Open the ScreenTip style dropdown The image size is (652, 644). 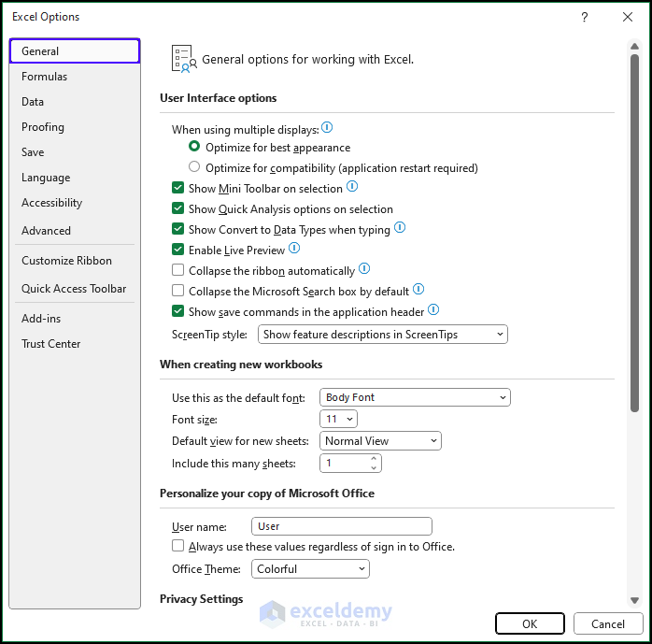click(x=383, y=335)
